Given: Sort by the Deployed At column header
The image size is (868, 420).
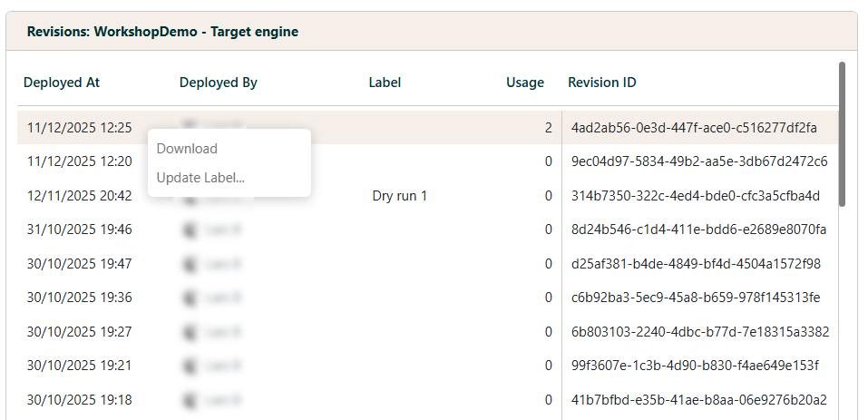Looking at the screenshot, I should (x=62, y=83).
